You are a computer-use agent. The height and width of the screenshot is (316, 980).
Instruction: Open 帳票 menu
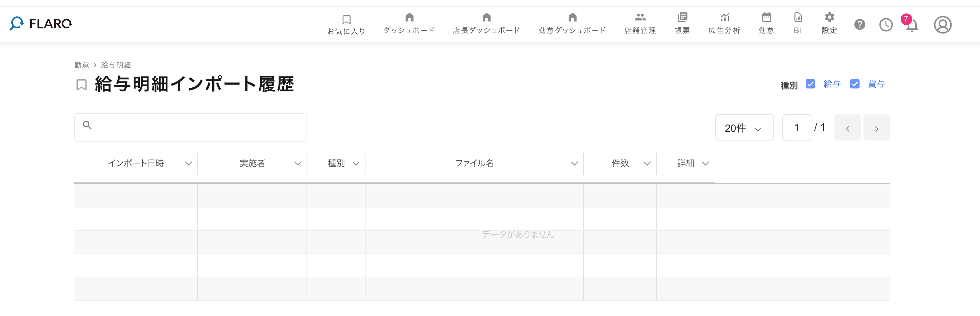click(682, 24)
